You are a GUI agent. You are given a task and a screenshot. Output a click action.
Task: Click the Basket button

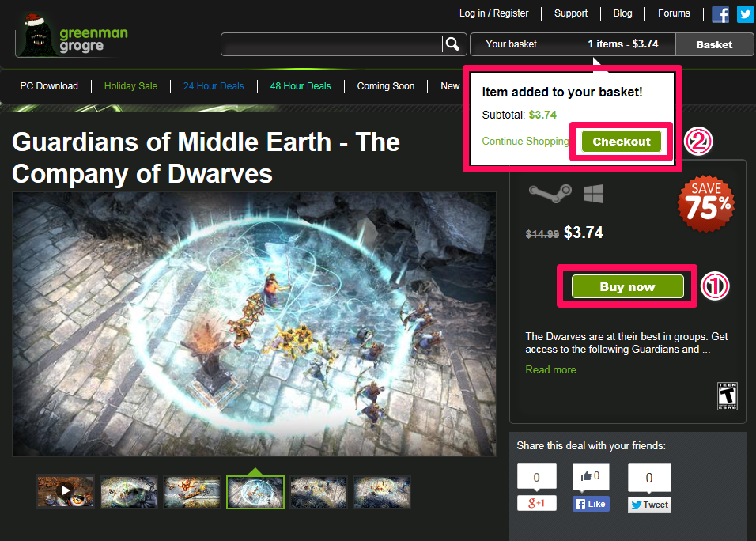714,44
